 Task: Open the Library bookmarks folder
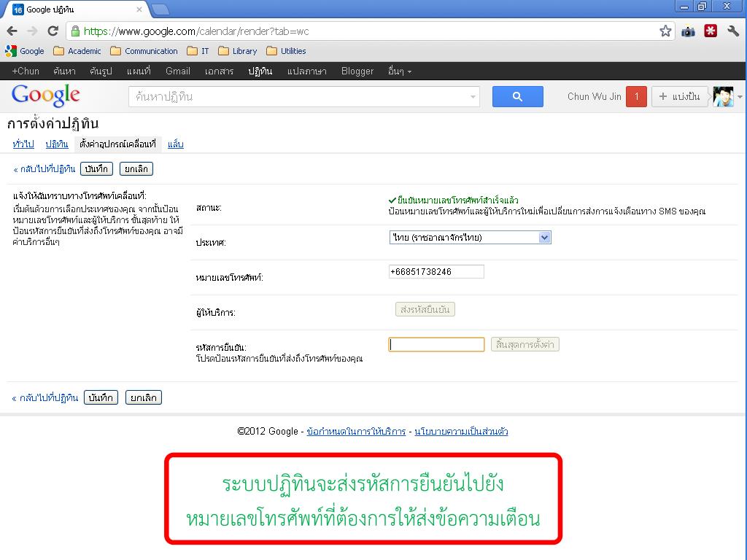tap(238, 51)
